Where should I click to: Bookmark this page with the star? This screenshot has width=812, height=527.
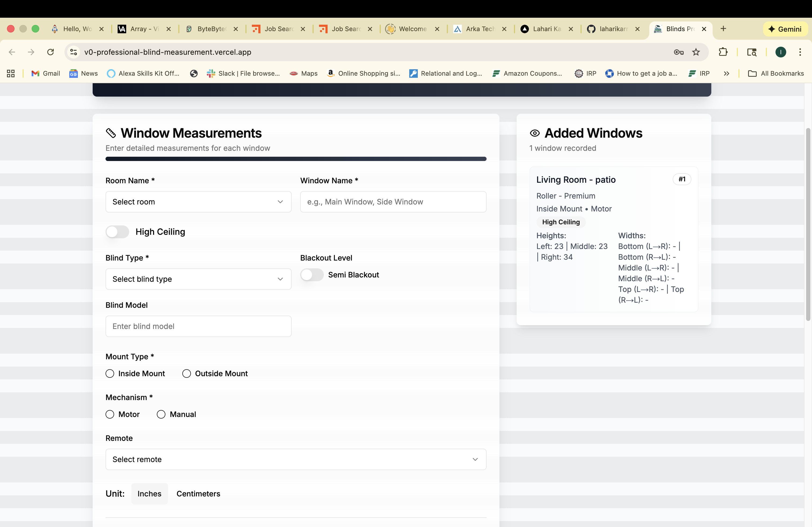[696, 52]
